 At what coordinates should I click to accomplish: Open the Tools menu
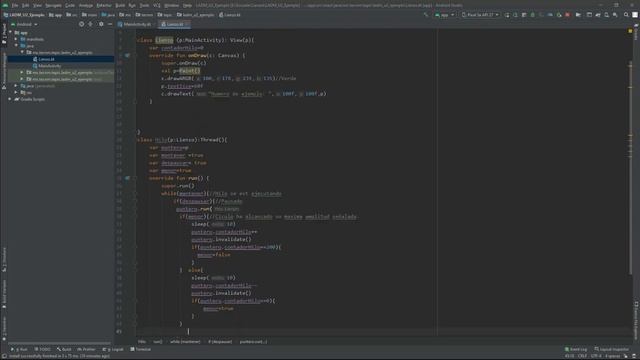144,5
